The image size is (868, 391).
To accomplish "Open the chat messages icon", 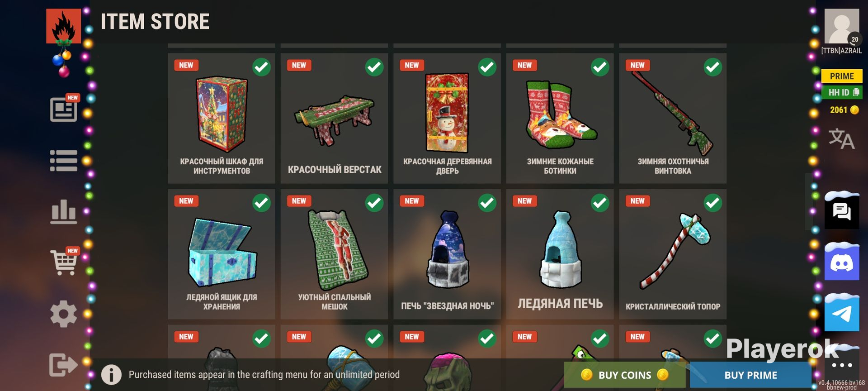I will click(842, 211).
